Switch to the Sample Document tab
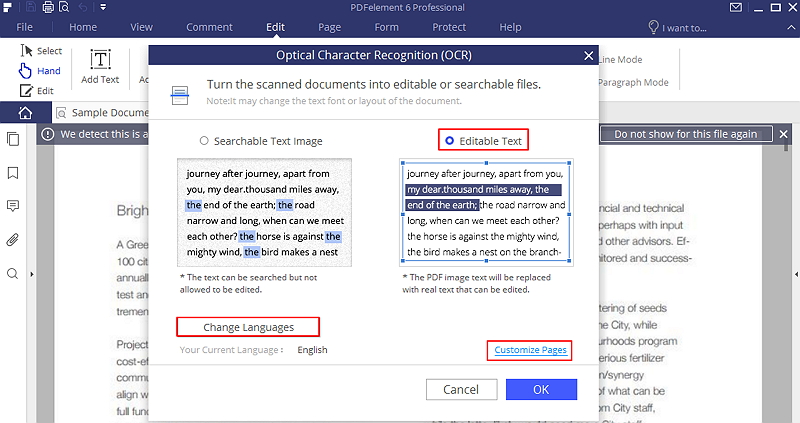This screenshot has width=800, height=423. point(102,113)
